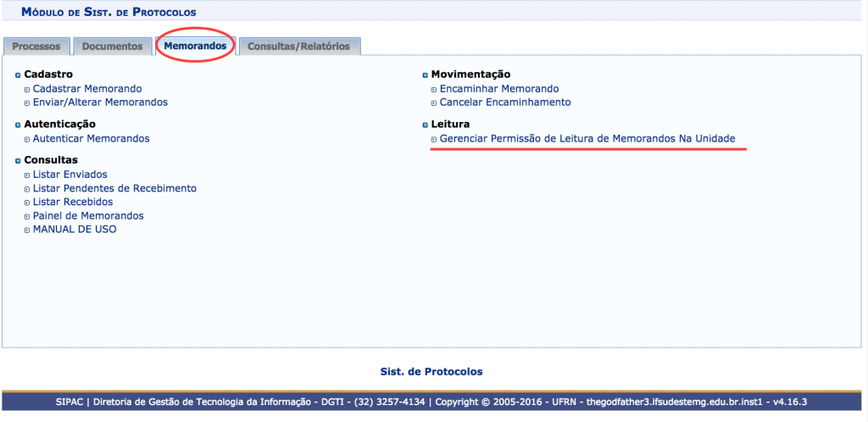Click the bullet icon beside Cancelar Encaminhamento
Viewport: 868px width, 422px height.
click(x=433, y=103)
